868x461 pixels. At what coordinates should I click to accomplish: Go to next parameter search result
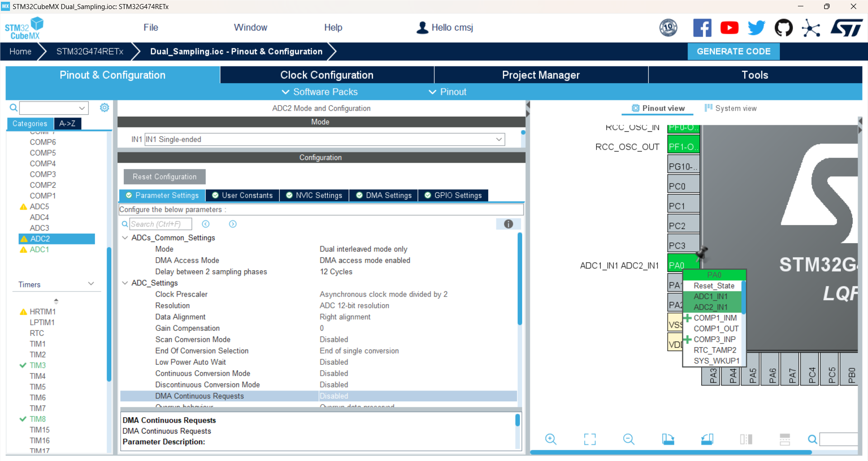click(x=233, y=224)
